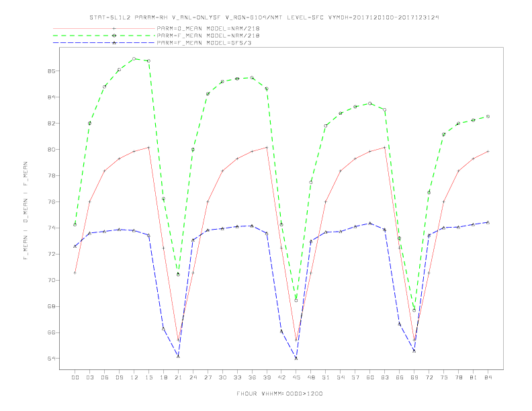Click x-axis tick label 03
The image size is (532, 411).
[x=89, y=377]
